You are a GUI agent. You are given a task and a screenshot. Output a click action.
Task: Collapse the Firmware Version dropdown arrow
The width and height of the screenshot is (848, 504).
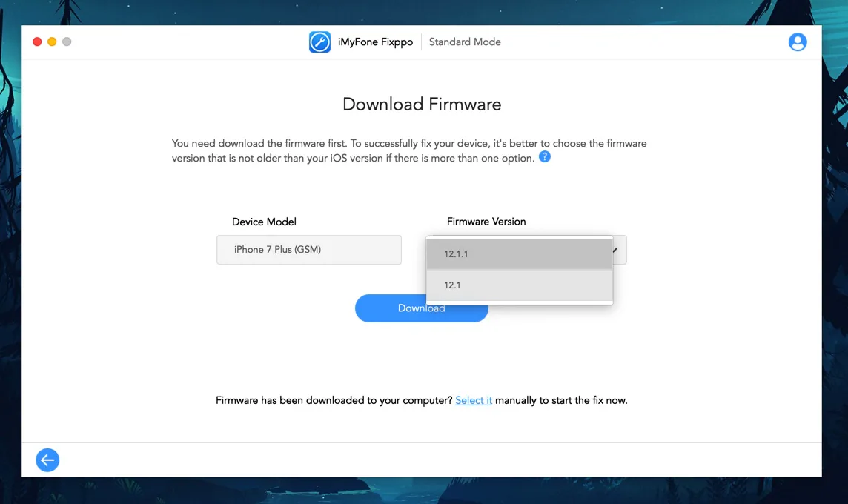coord(615,250)
